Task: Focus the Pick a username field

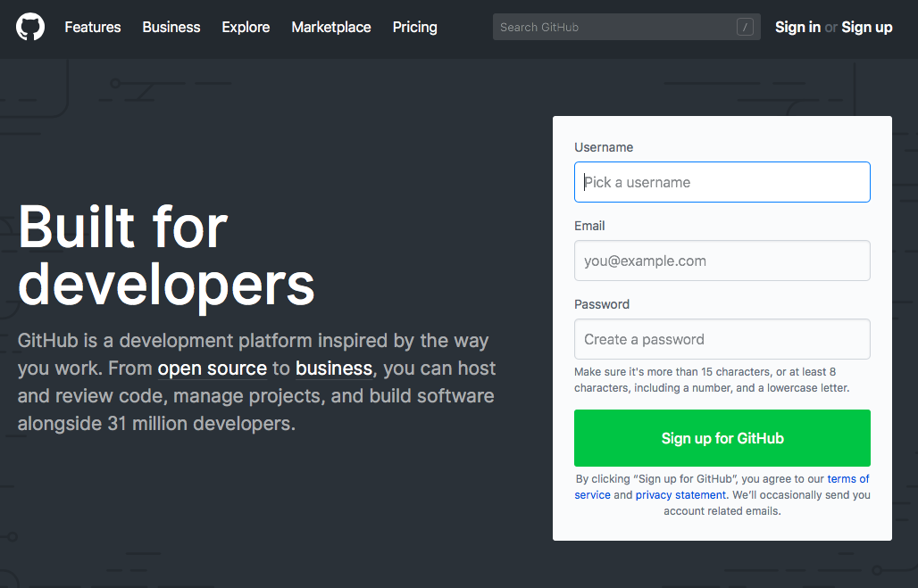Action: coord(722,182)
